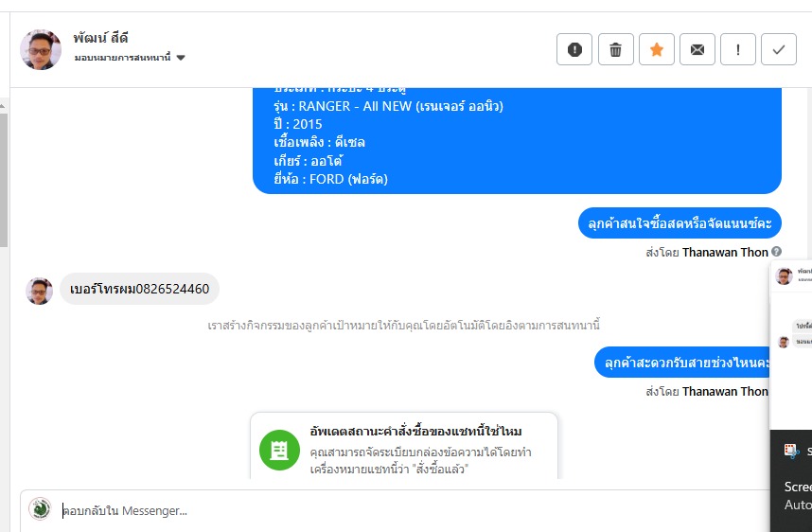Screen dimensions: 812x532
Task: Click the green order receipt icon
Action: (279, 450)
